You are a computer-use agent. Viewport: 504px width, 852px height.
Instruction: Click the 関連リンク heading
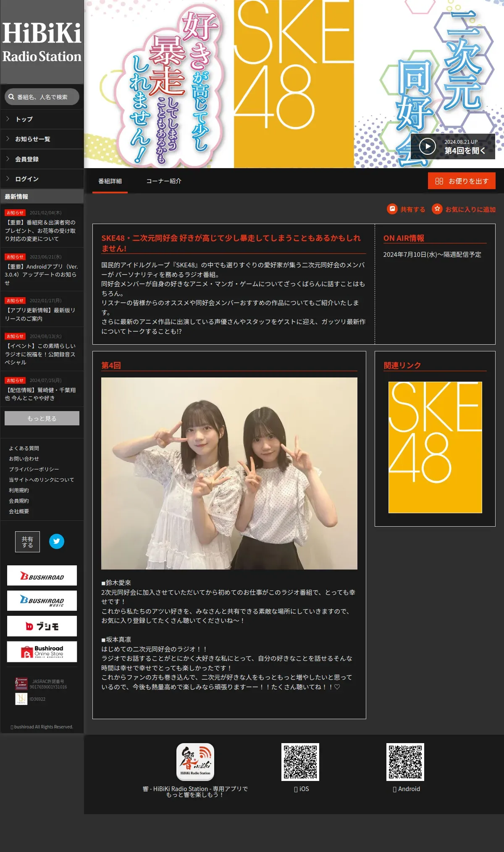(402, 365)
